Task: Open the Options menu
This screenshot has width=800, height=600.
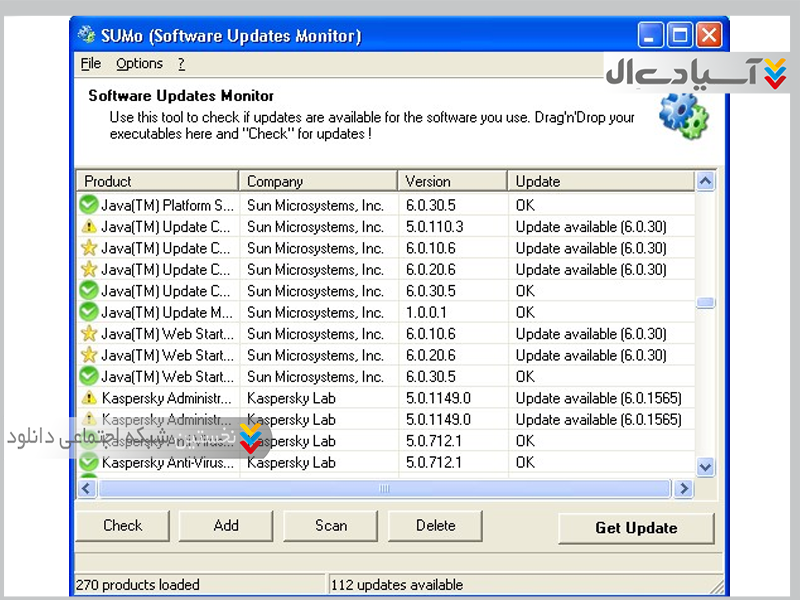Action: click(x=139, y=64)
